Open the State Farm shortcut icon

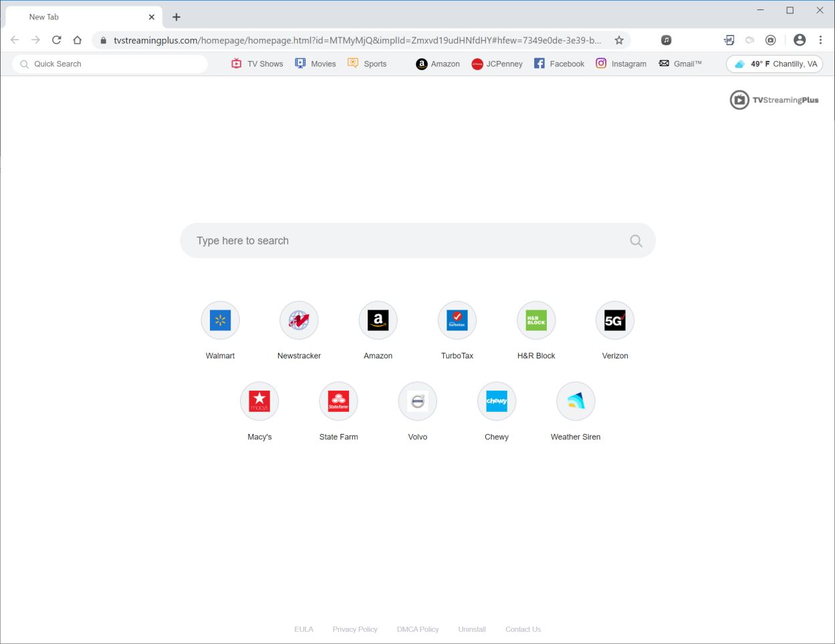coord(338,401)
